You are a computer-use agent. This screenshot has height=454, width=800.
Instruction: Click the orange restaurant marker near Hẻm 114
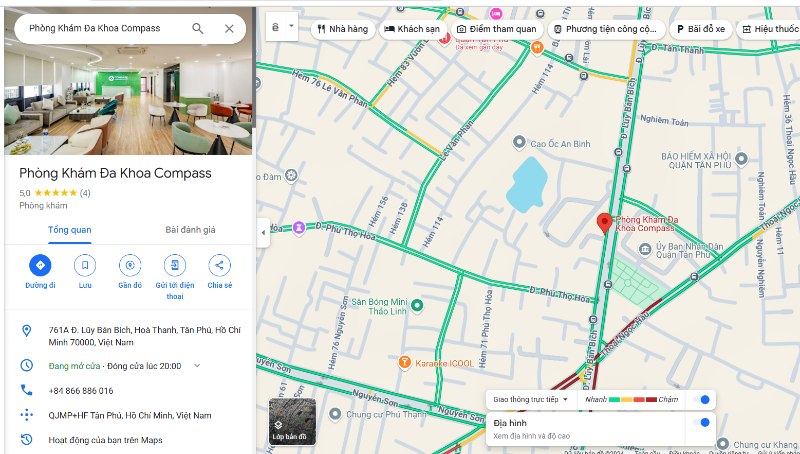[x=537, y=48]
